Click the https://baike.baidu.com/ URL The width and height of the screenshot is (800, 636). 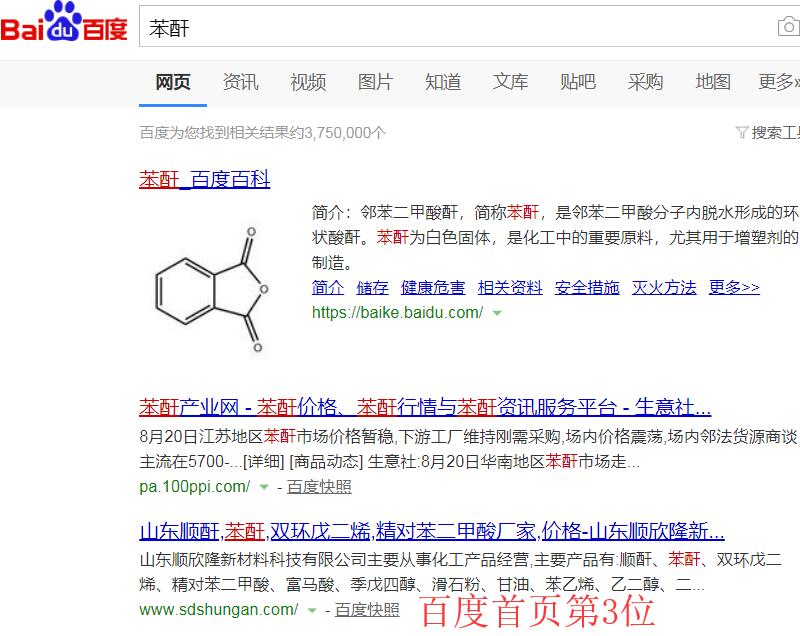[x=397, y=312]
